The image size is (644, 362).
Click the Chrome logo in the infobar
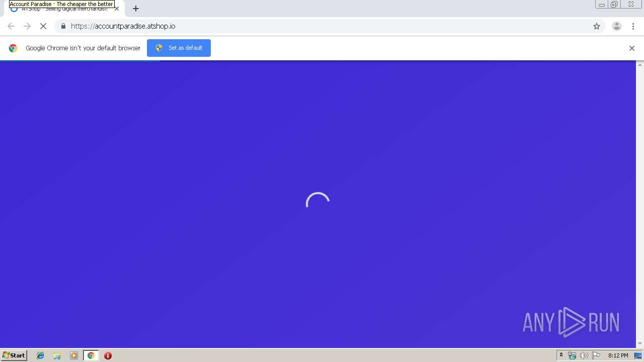pyautogui.click(x=13, y=48)
